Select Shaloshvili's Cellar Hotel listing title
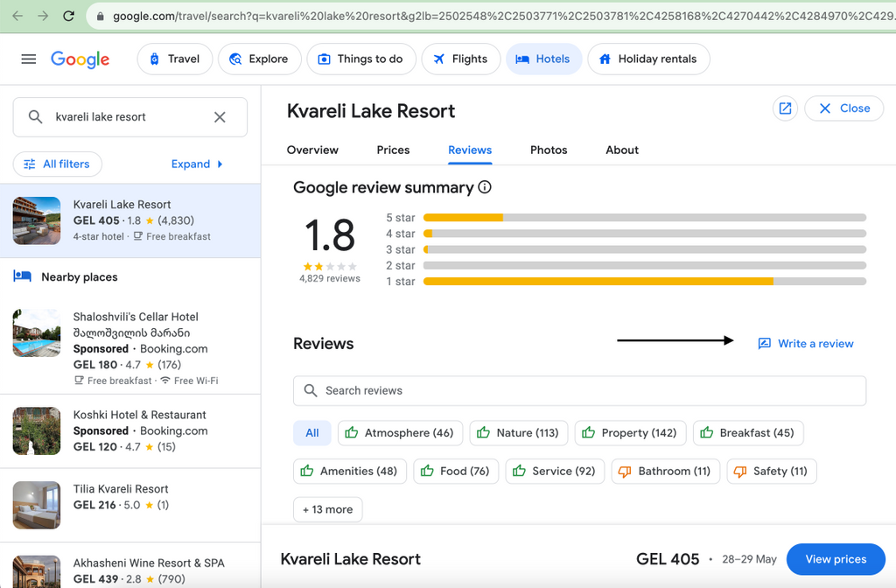The height and width of the screenshot is (588, 896). (x=136, y=317)
